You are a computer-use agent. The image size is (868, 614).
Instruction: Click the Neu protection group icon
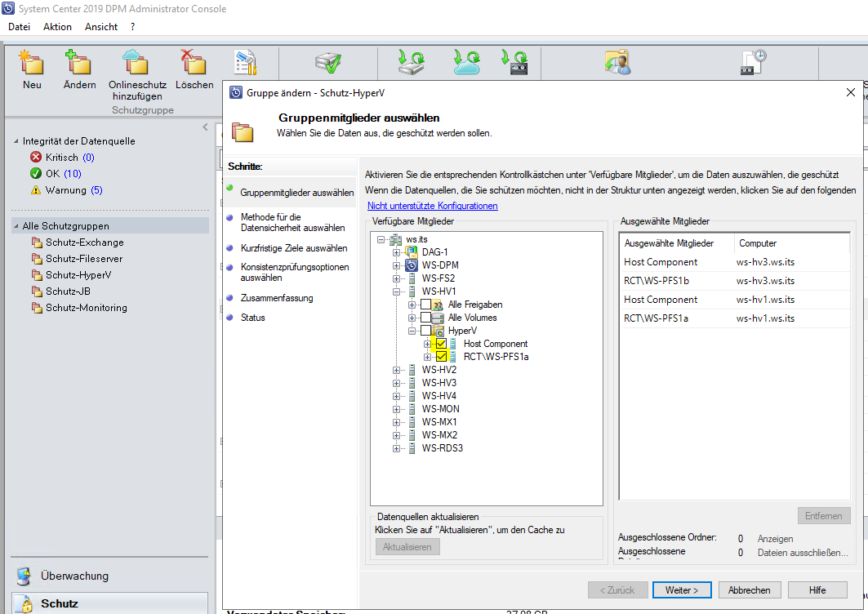coord(32,62)
